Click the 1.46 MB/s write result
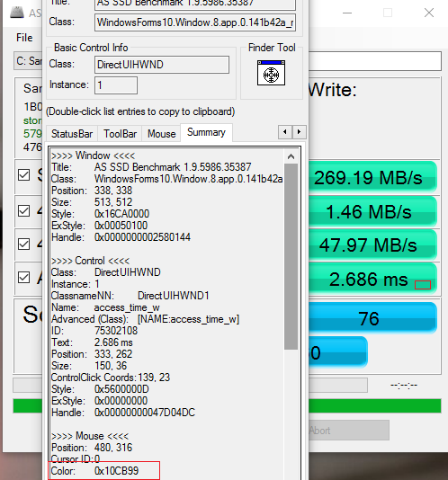The width and height of the screenshot is (448, 480). 372,211
